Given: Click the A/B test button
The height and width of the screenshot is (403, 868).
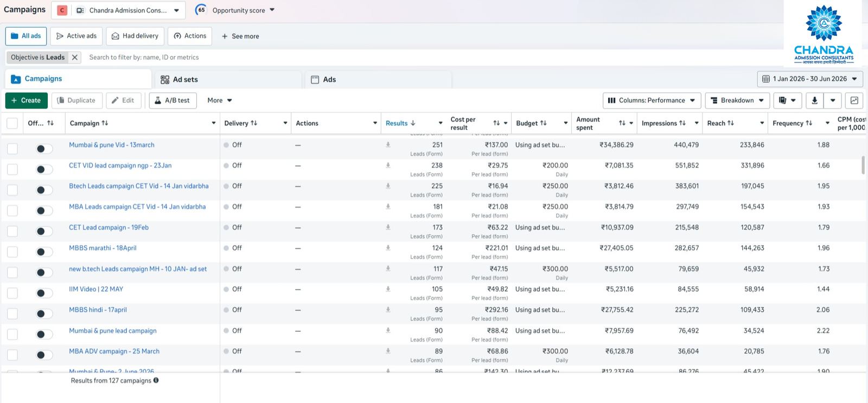Looking at the screenshot, I should (173, 100).
